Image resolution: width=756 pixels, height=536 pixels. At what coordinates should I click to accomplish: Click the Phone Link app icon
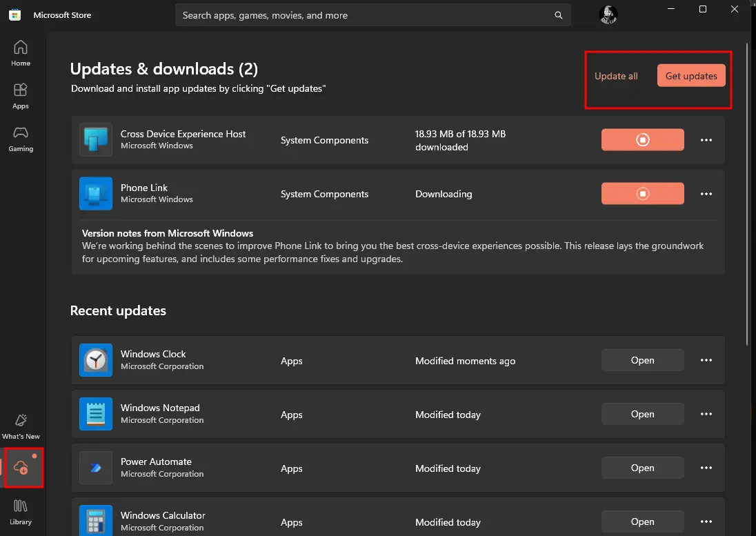tap(96, 194)
